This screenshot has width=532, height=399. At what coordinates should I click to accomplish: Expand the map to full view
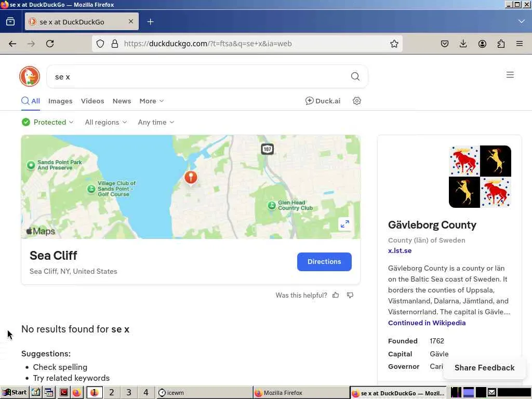tap(345, 224)
